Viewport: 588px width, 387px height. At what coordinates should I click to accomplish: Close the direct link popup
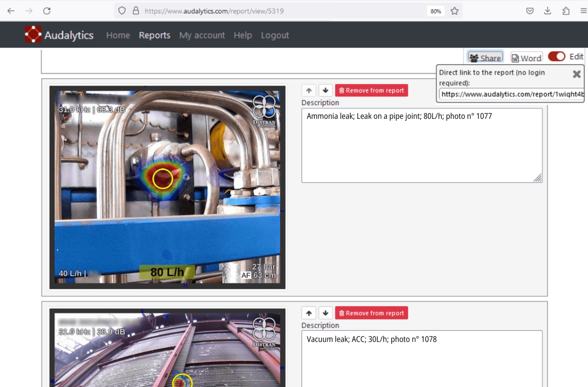click(x=577, y=74)
